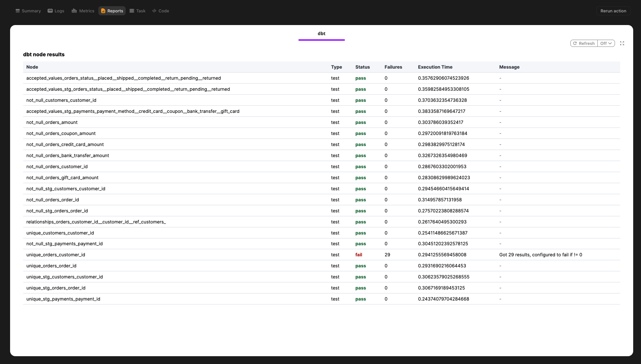Screen dimensions: 641x364
Task: Open the auto-refresh Off dropdown
Action: pyautogui.click(x=606, y=43)
